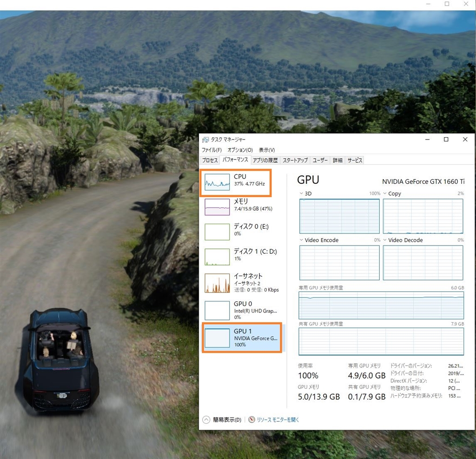Open the Copy engine graph dropdown
The width and height of the screenshot is (476, 459).
(x=384, y=193)
